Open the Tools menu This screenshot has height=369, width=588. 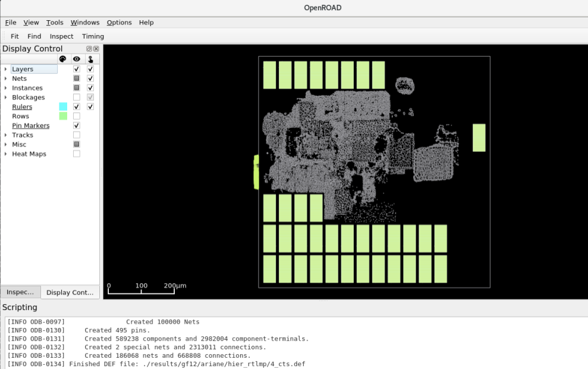55,23
